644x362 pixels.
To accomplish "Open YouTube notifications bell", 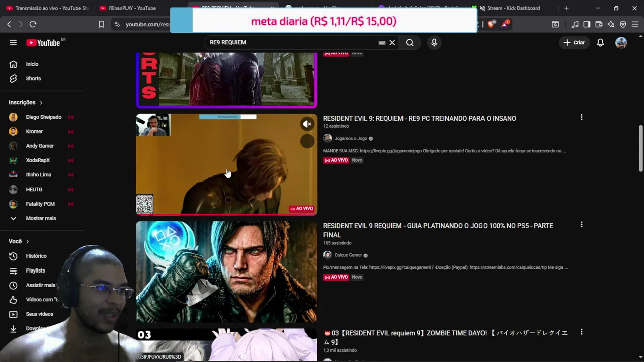I will click(600, 43).
